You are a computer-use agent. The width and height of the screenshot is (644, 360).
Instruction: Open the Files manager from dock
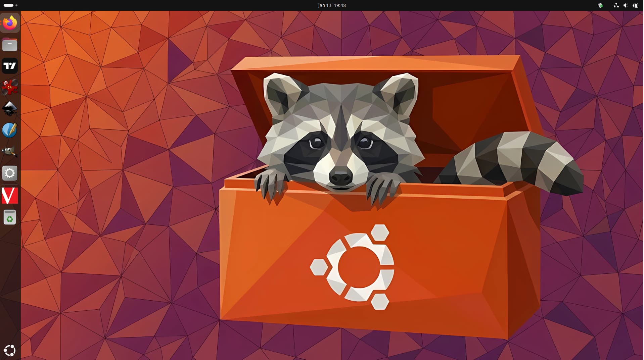point(10,44)
